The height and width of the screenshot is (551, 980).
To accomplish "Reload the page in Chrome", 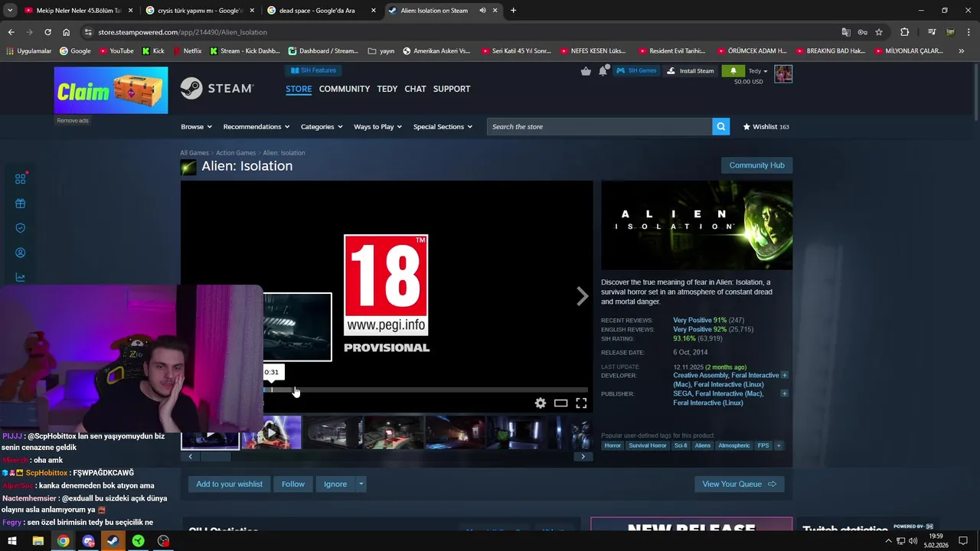I will 47,32.
